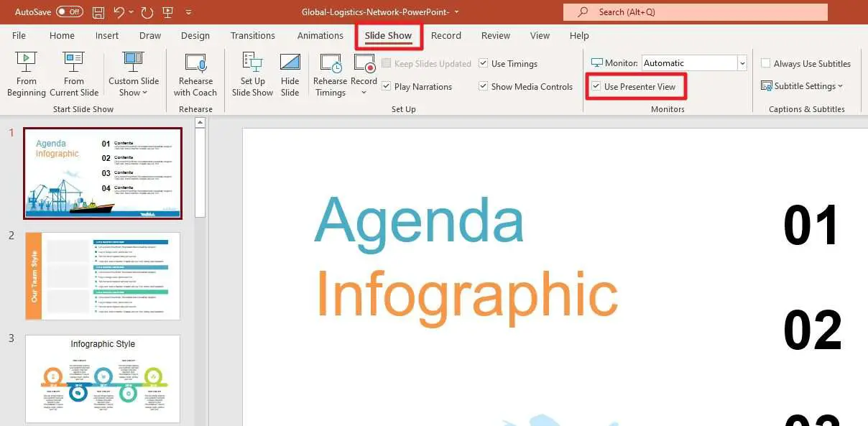This screenshot has width=868, height=426.
Task: Click the Redo icon in the title bar
Action: (147, 12)
